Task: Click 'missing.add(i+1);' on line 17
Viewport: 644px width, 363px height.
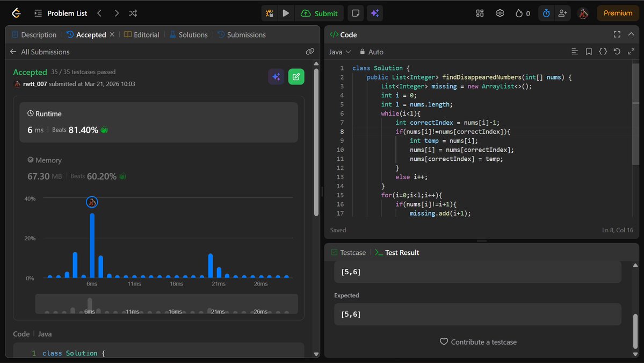Action: click(x=440, y=213)
